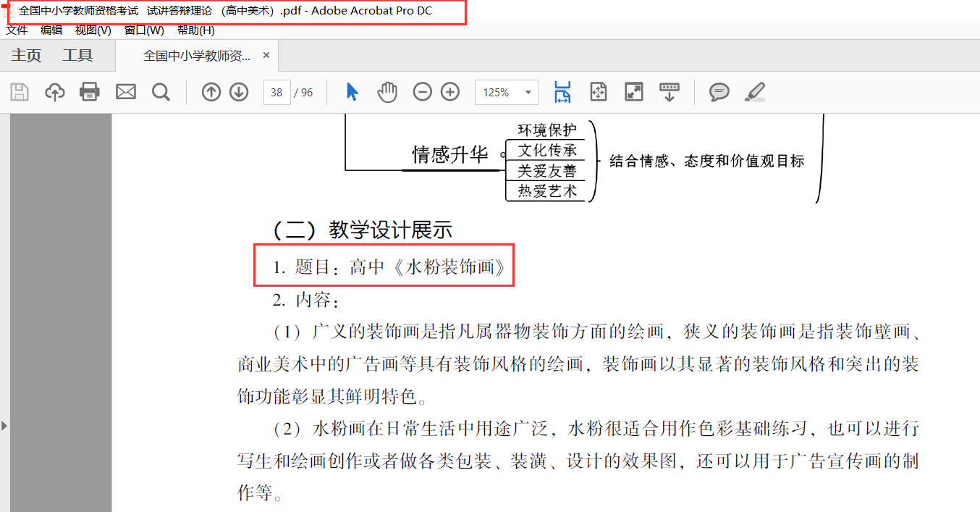
Task: Activate the Hand pan tool
Action: pyautogui.click(x=388, y=92)
